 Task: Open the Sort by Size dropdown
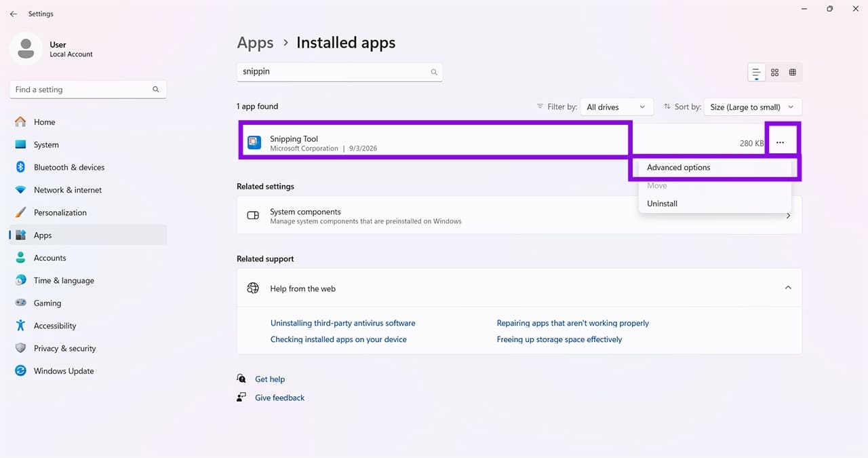(753, 107)
